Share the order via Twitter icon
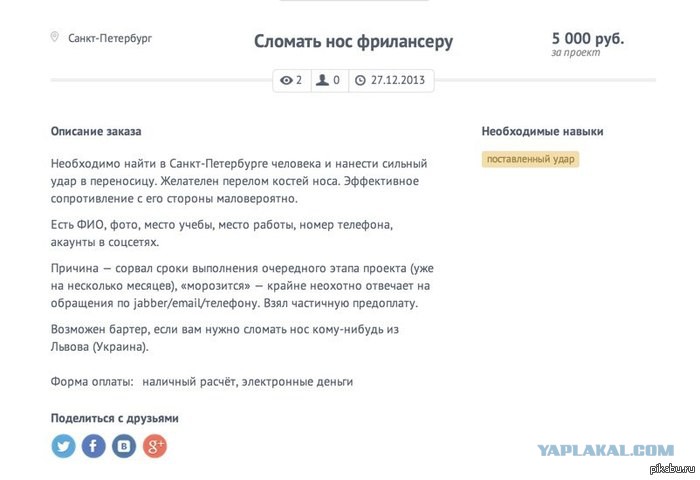Screen dimensions: 700x480 63,446
